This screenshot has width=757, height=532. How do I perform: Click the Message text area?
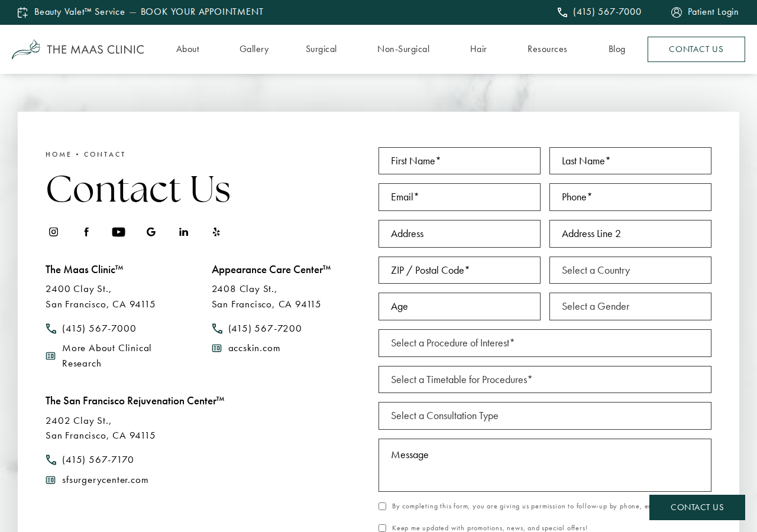coord(545,465)
